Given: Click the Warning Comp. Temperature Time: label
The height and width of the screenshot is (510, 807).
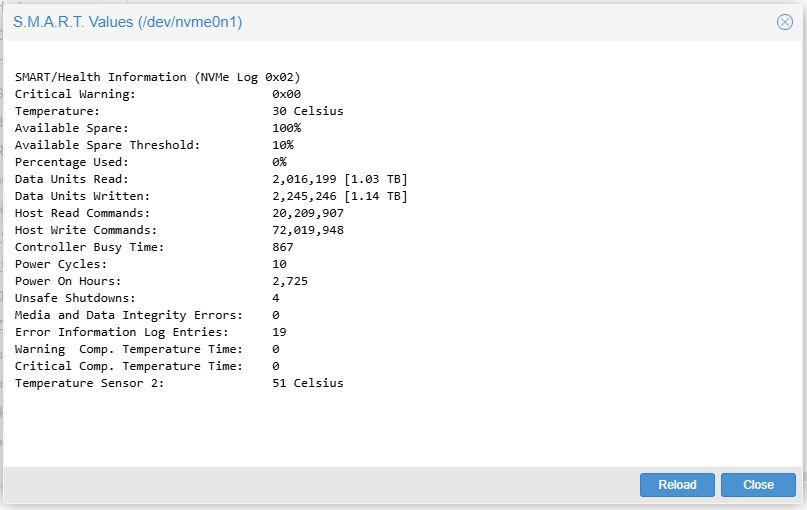Looking at the screenshot, I should [129, 349].
